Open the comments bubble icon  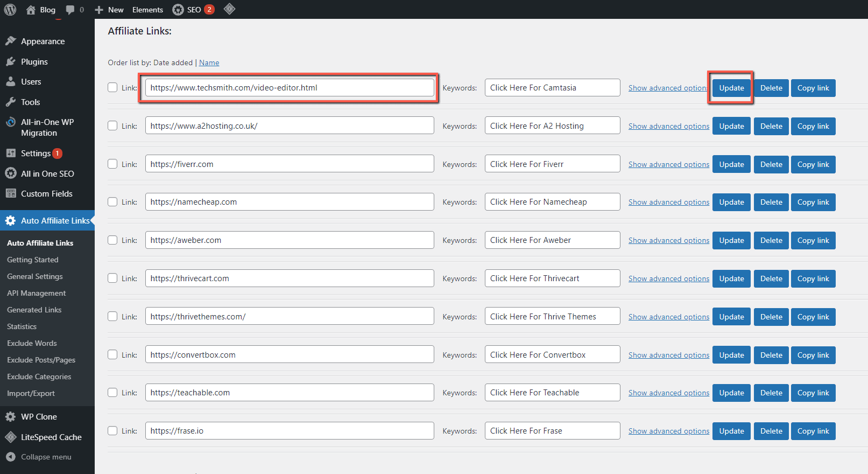click(70, 10)
